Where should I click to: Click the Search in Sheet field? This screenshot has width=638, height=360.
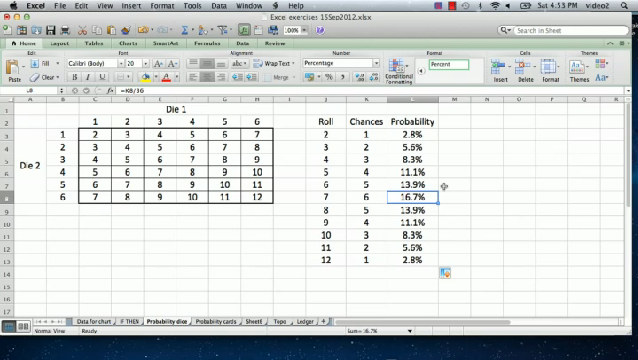tap(571, 30)
